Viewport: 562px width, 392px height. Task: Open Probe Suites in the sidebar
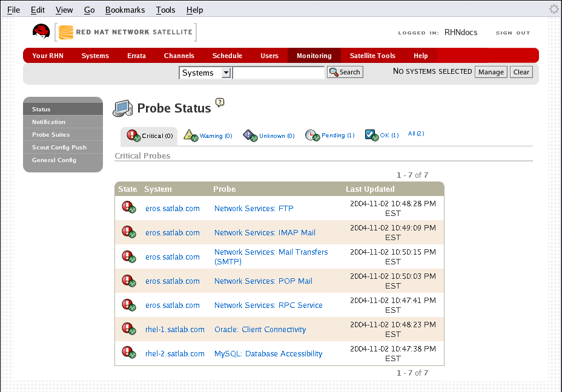(63, 135)
